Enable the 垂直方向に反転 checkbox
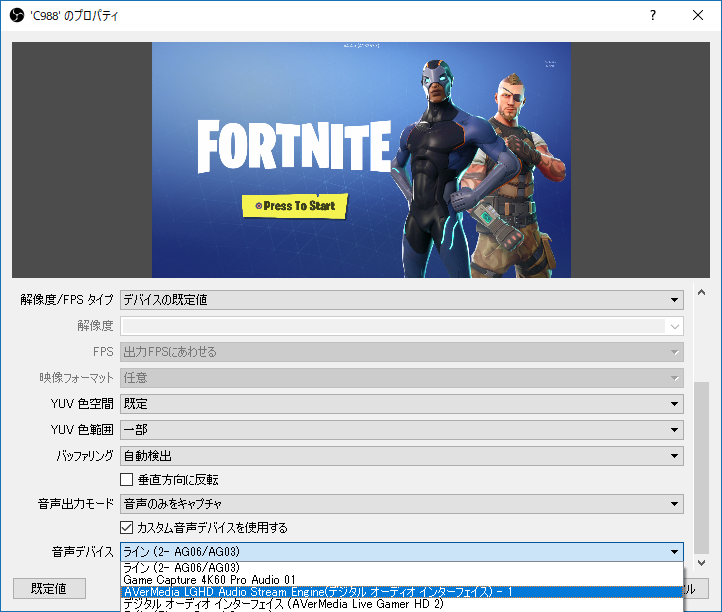The image size is (722, 612). point(127,480)
